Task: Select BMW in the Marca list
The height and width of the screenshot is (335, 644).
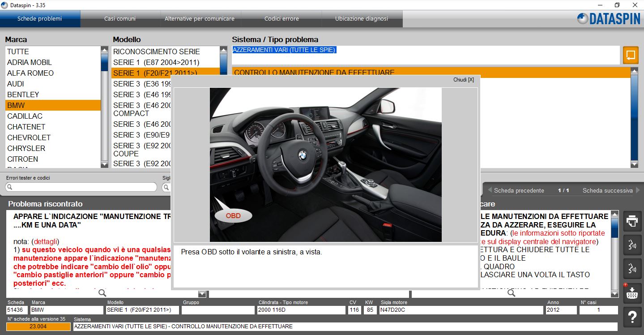Action: pyautogui.click(x=53, y=105)
